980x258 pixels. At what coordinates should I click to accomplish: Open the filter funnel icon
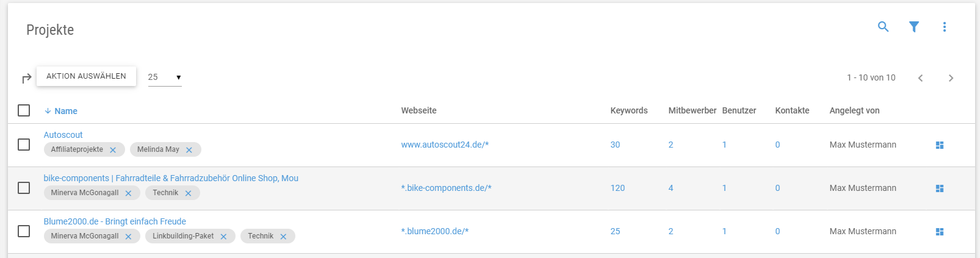[914, 27]
